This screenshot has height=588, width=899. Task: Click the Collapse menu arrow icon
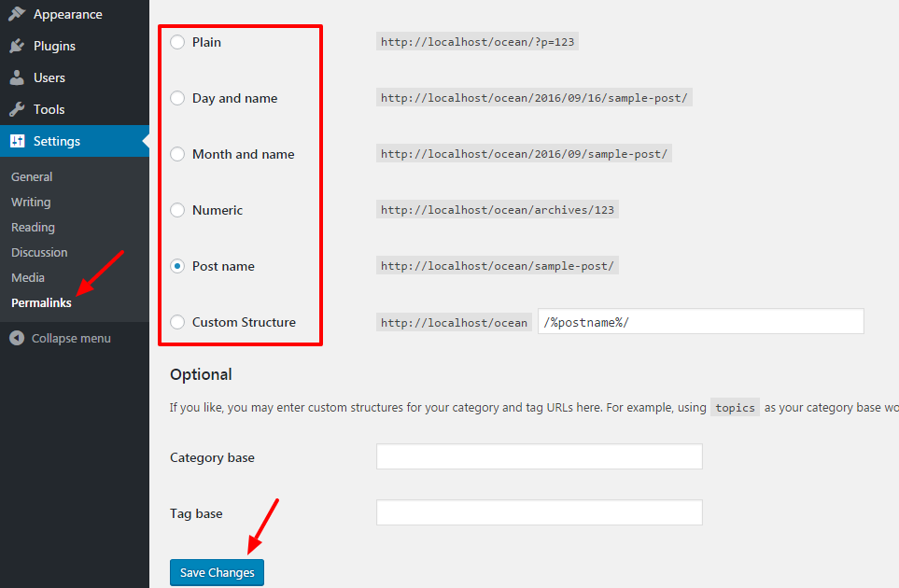click(17, 338)
